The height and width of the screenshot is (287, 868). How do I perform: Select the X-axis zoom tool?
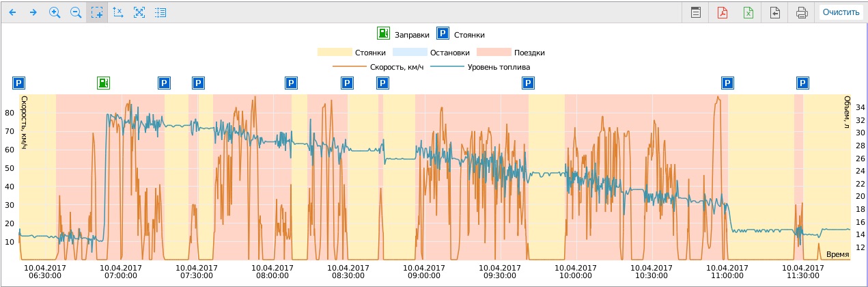[x=118, y=12]
